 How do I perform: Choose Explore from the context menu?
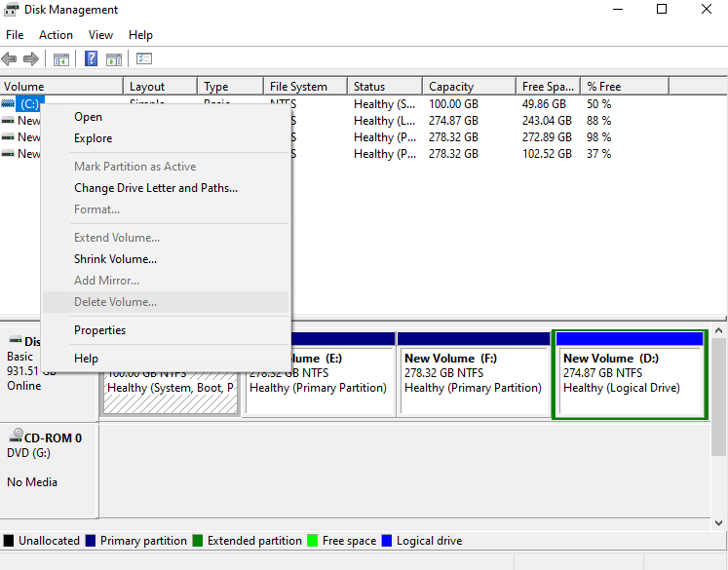[x=166, y=138]
